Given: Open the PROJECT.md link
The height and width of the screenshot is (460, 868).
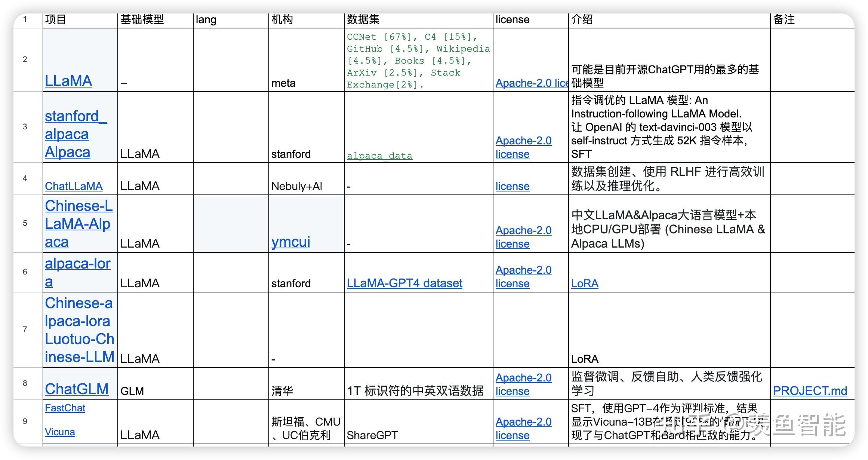Looking at the screenshot, I should coord(810,391).
